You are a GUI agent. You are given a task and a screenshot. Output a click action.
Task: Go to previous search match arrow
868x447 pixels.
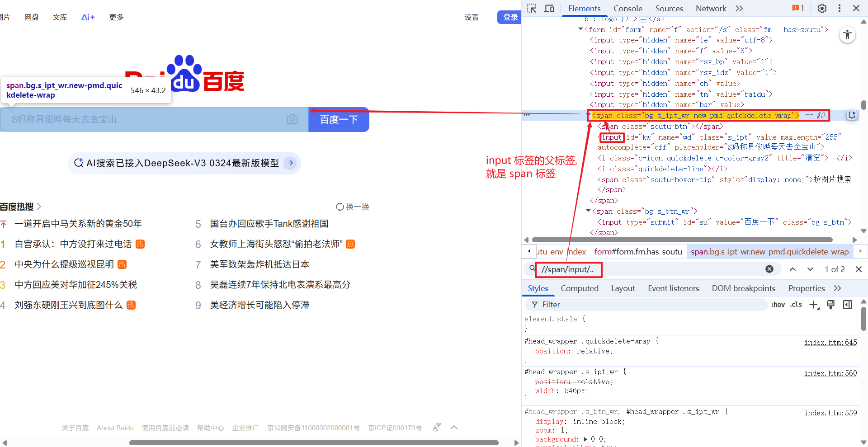click(x=793, y=269)
